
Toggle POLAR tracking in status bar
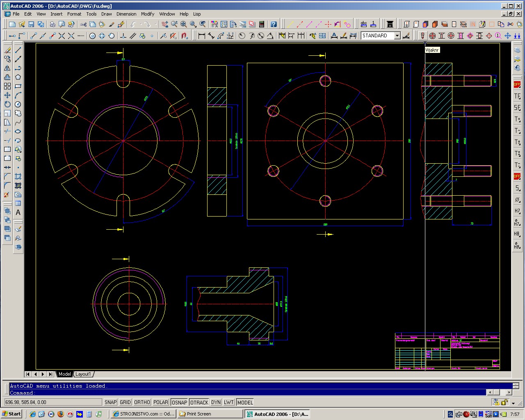(161, 402)
